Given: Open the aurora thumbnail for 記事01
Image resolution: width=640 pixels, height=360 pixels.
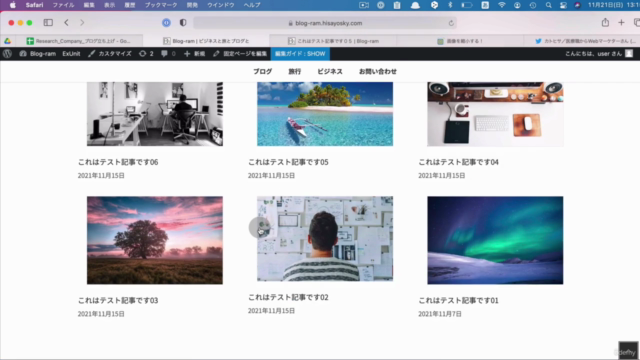Looking at the screenshot, I should click(x=495, y=240).
